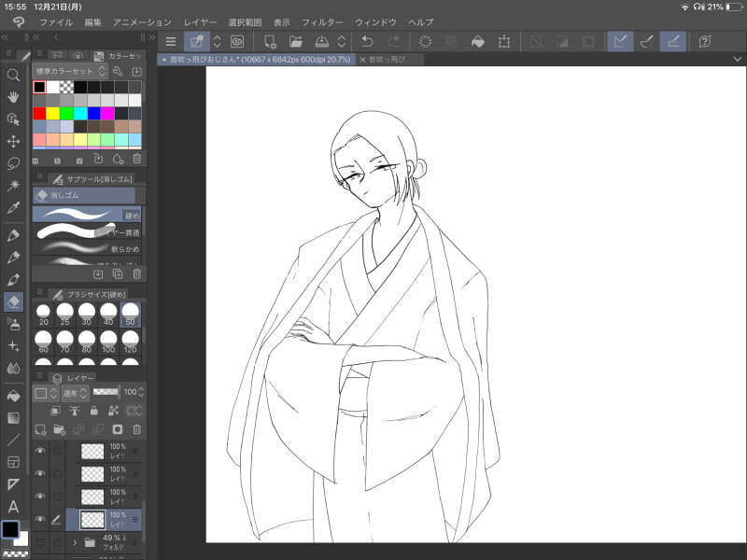Click the New document icon
The image size is (747, 560).
(270, 42)
